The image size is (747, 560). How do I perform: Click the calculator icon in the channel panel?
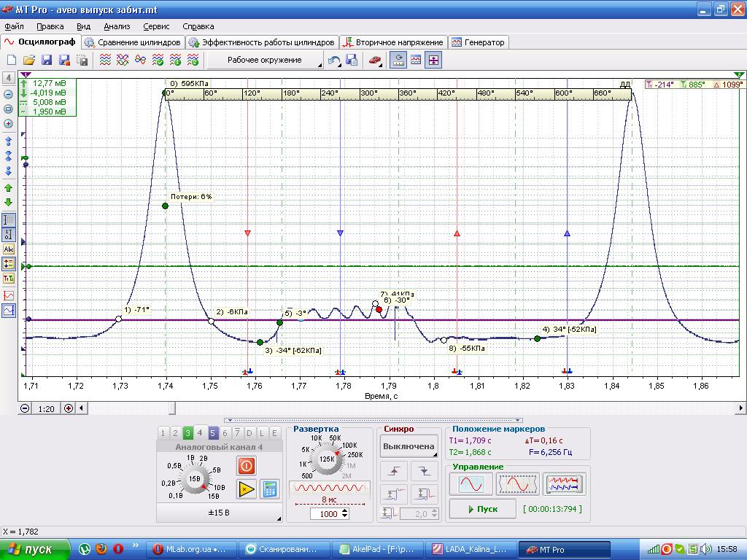click(x=270, y=489)
